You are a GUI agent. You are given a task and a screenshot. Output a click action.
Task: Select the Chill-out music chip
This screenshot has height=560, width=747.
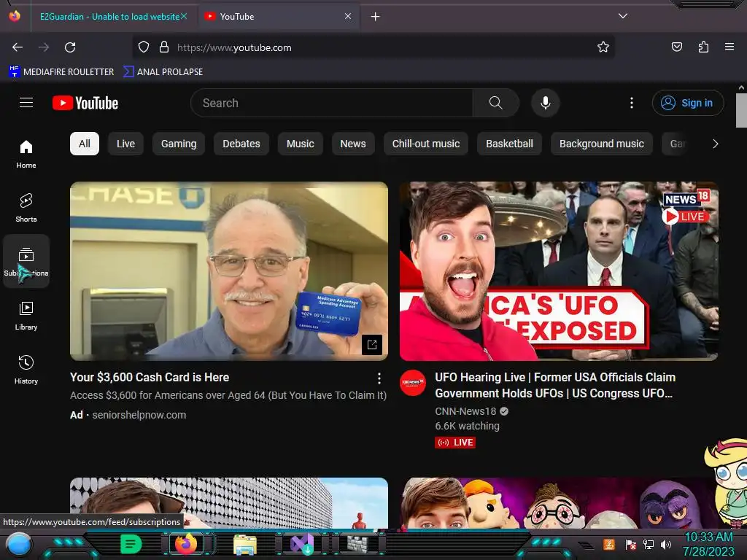pos(426,144)
